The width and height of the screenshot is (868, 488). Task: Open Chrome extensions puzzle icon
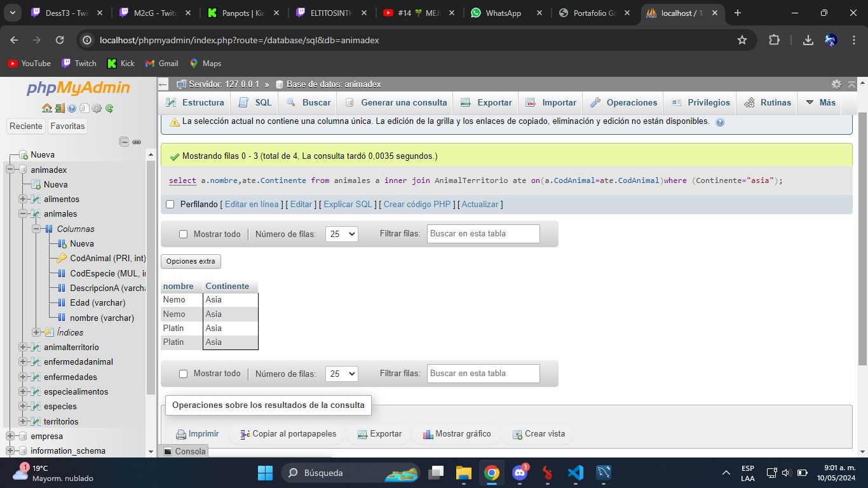(774, 40)
